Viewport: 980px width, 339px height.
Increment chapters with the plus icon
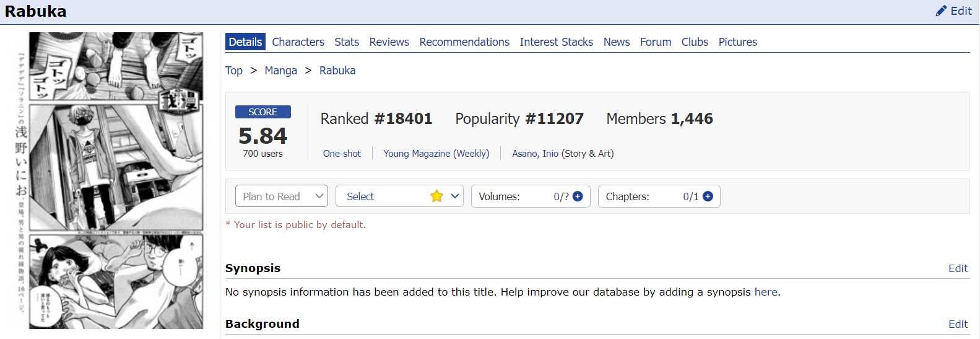click(x=708, y=196)
